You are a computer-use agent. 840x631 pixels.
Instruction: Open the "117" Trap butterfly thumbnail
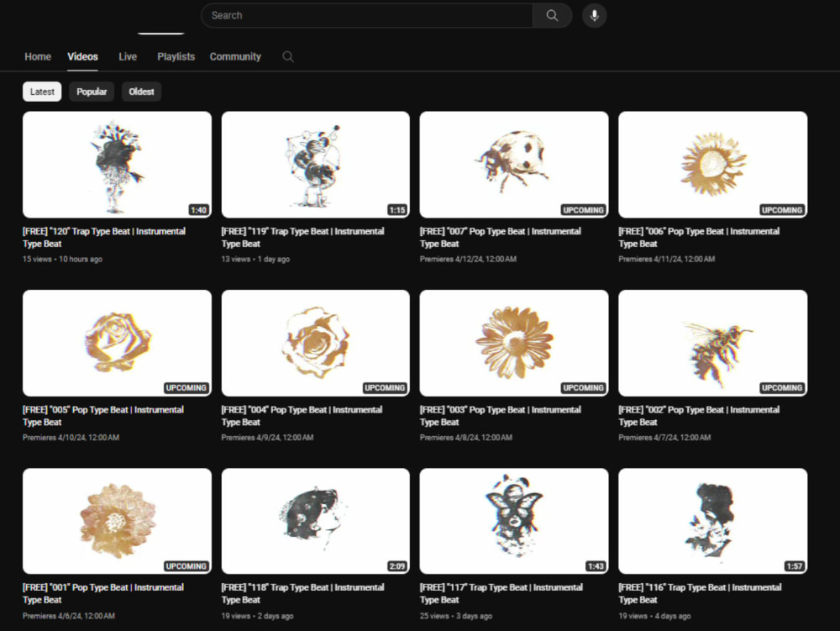(514, 521)
